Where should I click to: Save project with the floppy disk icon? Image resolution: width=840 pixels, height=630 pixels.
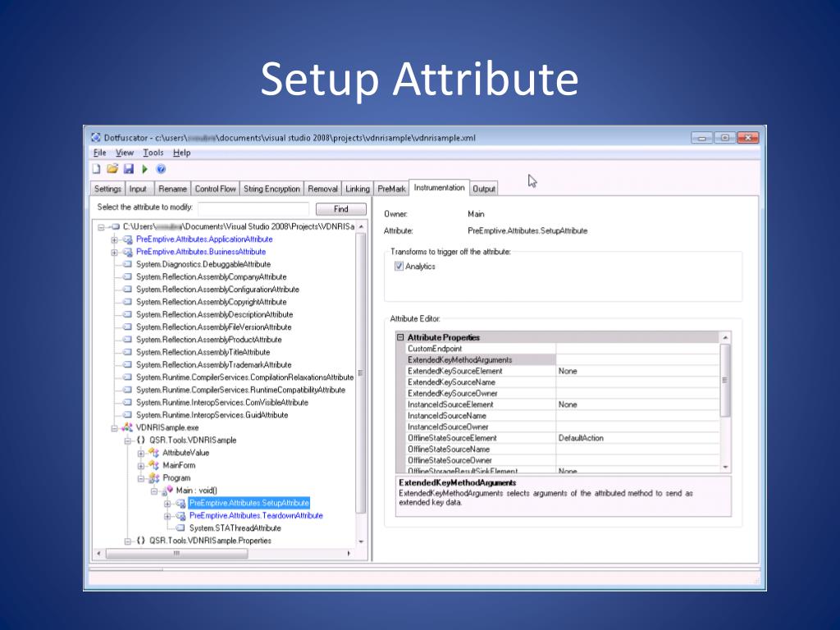point(129,169)
